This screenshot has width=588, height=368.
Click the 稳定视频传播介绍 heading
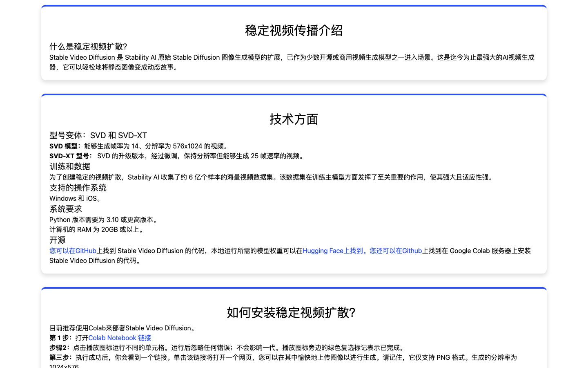tap(294, 30)
